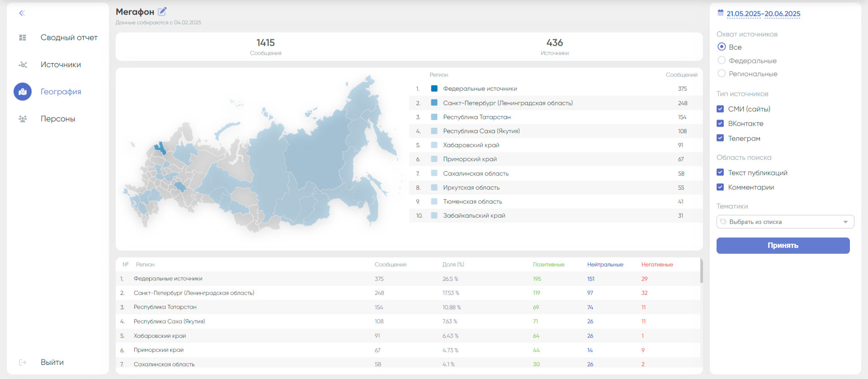Click the Сводный отчет grid icon
Screen dimensions: 868x379
(23, 37)
